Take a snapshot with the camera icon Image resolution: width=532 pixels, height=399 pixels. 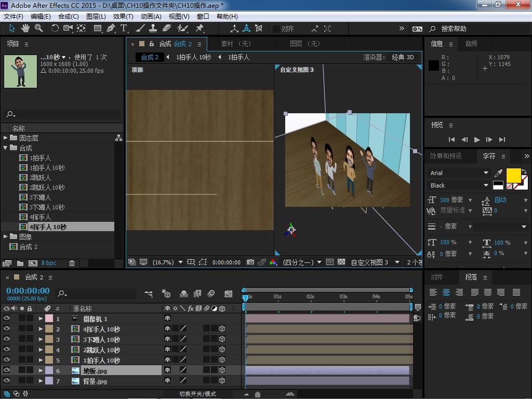(x=250, y=262)
